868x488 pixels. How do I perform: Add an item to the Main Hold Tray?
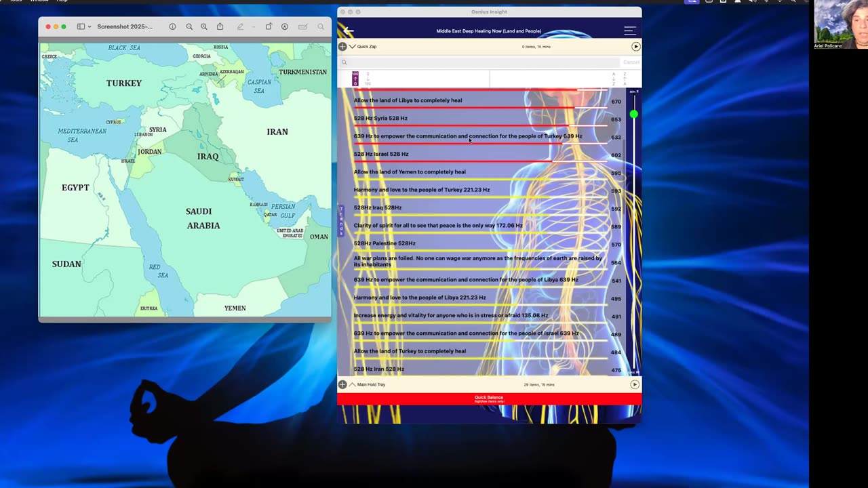coord(342,384)
